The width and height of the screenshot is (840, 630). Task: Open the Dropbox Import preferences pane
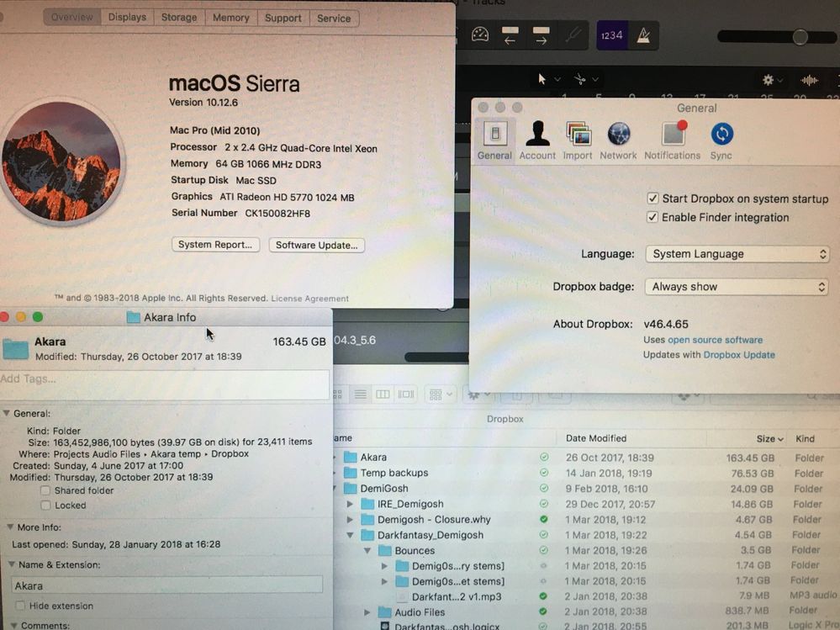(x=578, y=140)
